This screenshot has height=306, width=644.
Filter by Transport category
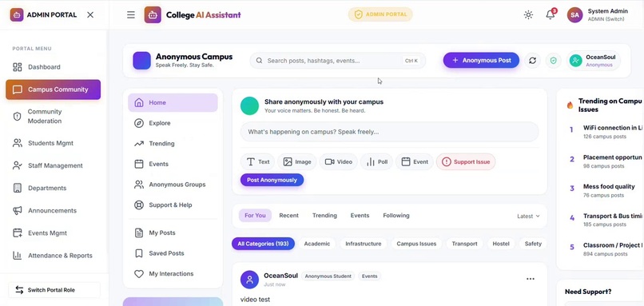(x=464, y=244)
